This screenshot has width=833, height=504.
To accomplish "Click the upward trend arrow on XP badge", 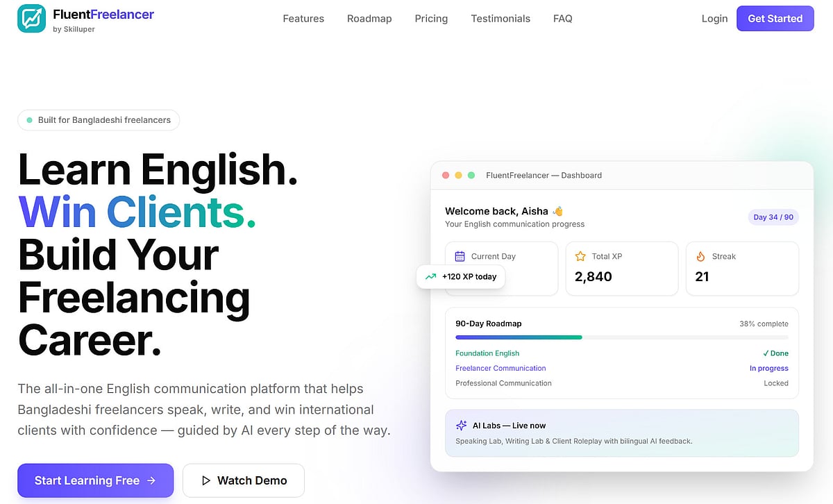I will (x=430, y=276).
